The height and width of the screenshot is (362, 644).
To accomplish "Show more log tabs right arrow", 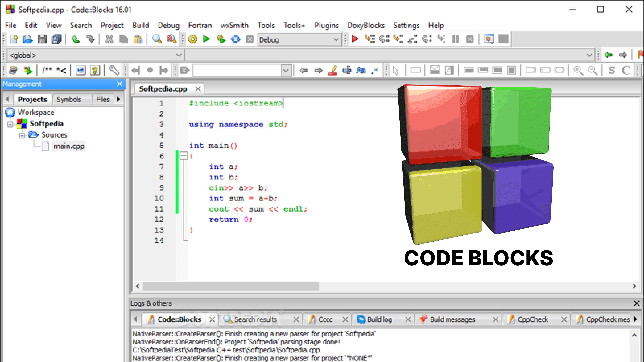I will click(x=636, y=319).
